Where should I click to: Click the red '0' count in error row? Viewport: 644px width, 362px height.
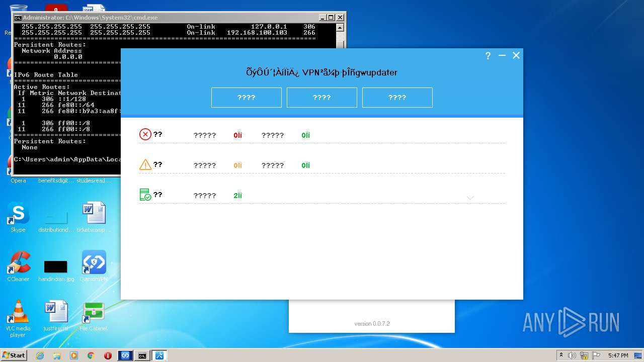tap(237, 135)
